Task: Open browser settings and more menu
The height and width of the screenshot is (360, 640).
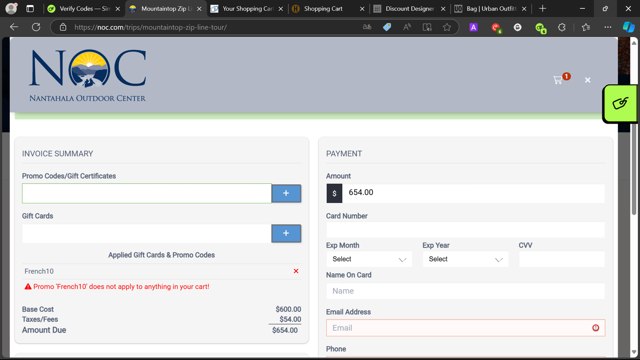Action: point(608,27)
